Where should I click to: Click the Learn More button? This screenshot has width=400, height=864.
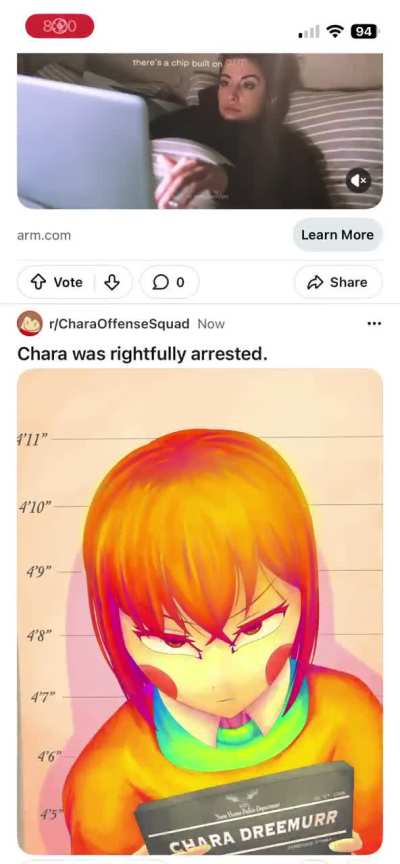(x=337, y=235)
